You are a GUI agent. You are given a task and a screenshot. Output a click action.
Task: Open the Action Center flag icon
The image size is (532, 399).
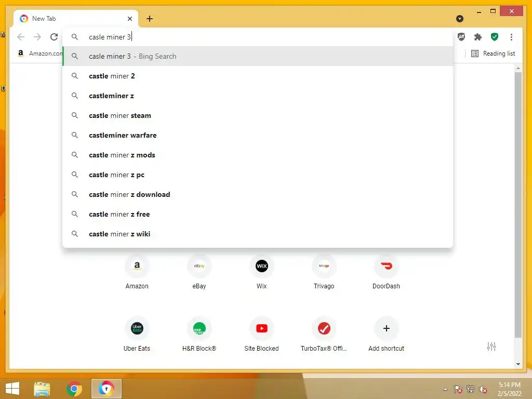click(x=458, y=389)
